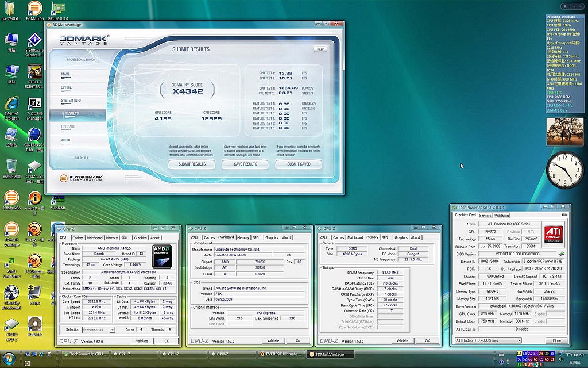Select the Recycle Bin desktop icon
The width and height of the screenshot is (588, 368).
click(11, 168)
